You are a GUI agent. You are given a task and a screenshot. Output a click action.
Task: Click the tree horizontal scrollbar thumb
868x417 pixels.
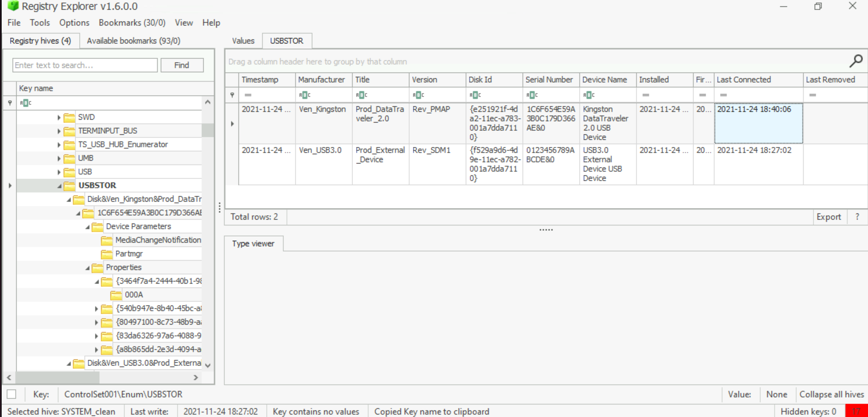pyautogui.click(x=58, y=378)
